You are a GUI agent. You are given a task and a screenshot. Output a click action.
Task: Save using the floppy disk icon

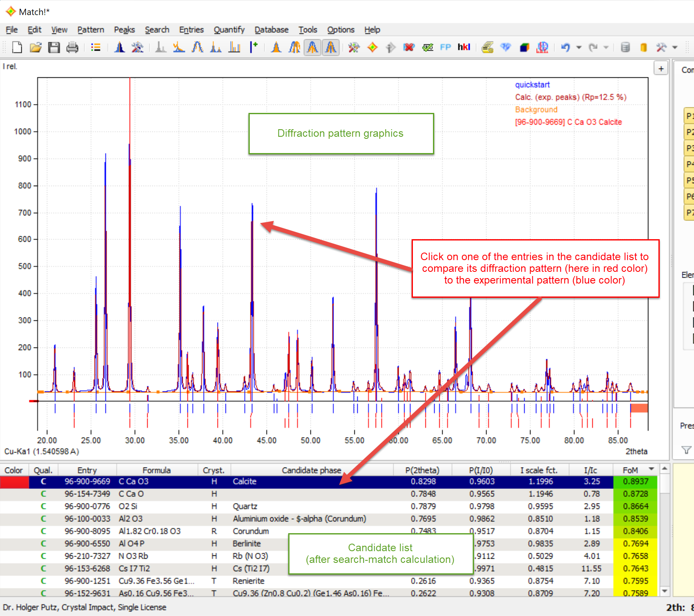[54, 47]
